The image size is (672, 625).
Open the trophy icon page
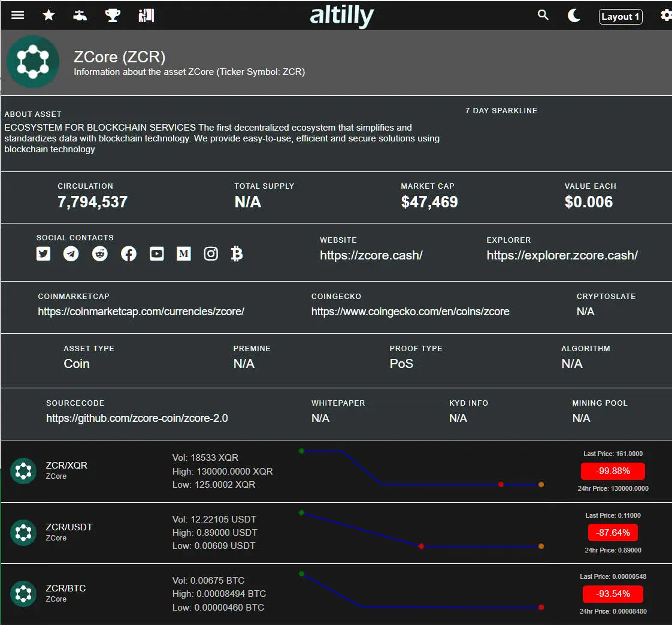click(113, 16)
